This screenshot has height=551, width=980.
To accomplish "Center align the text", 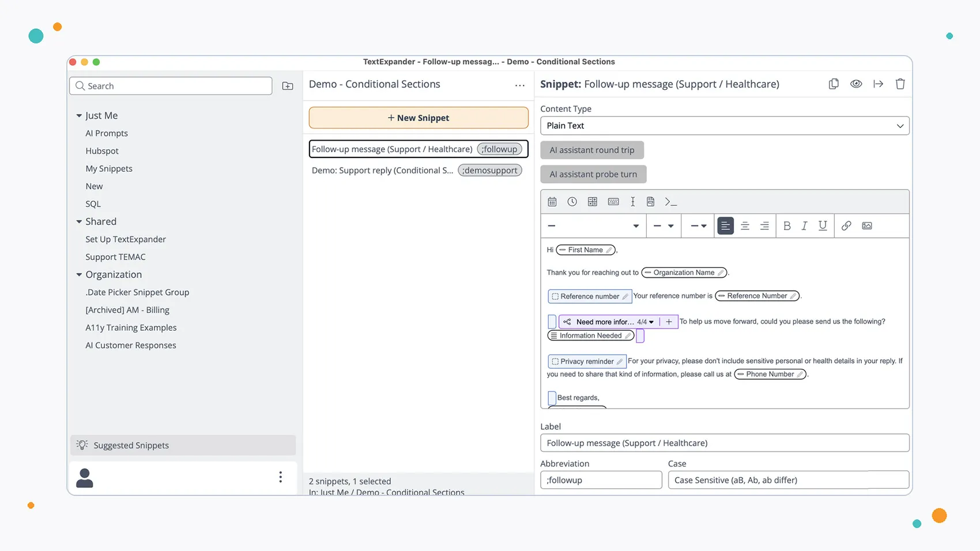I will click(x=745, y=226).
